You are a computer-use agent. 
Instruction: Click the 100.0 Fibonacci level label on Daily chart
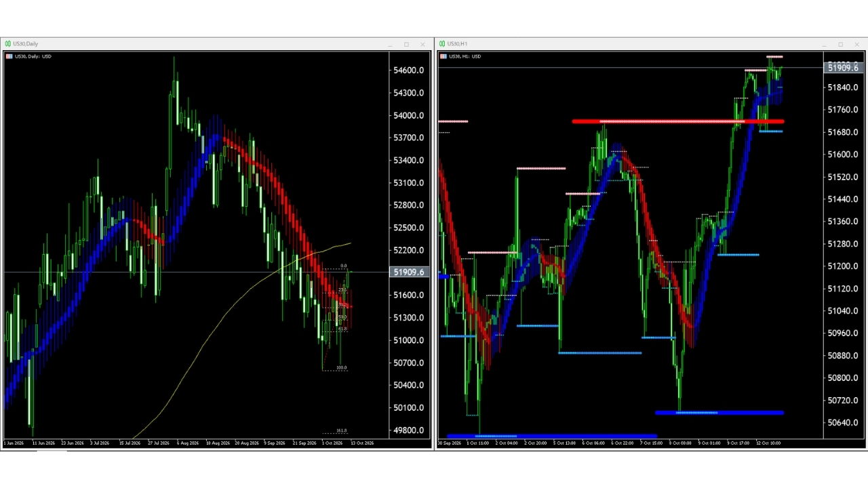[342, 368]
